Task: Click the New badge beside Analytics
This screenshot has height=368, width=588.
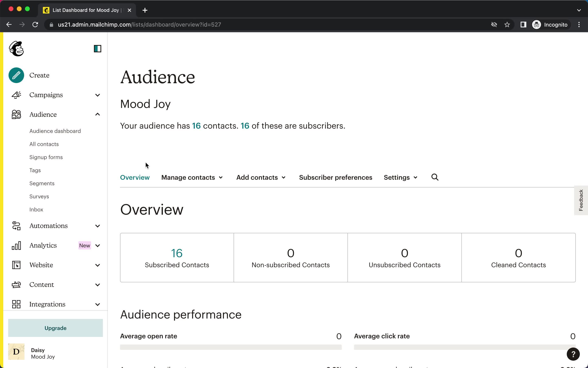Action: (x=85, y=246)
